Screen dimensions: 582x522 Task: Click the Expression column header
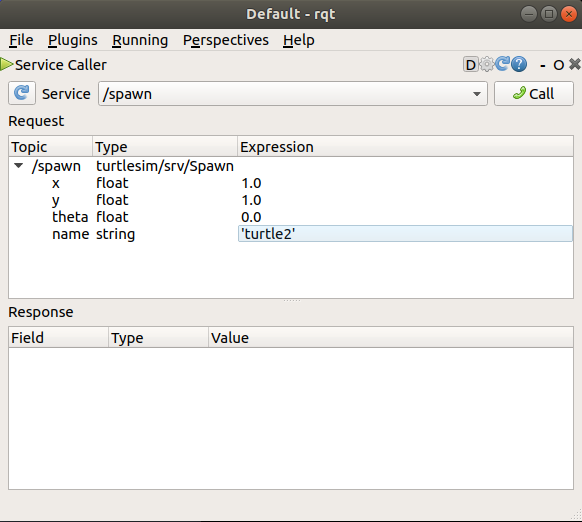click(405, 147)
